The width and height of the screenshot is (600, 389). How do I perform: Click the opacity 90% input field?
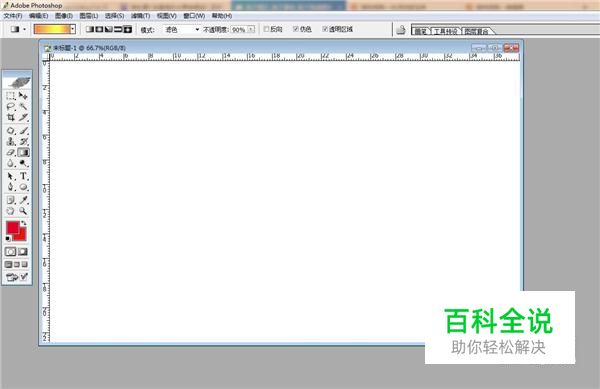[239, 29]
